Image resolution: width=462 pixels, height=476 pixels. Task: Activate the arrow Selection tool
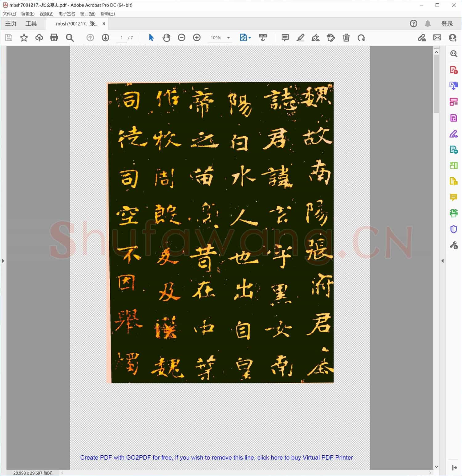click(151, 38)
